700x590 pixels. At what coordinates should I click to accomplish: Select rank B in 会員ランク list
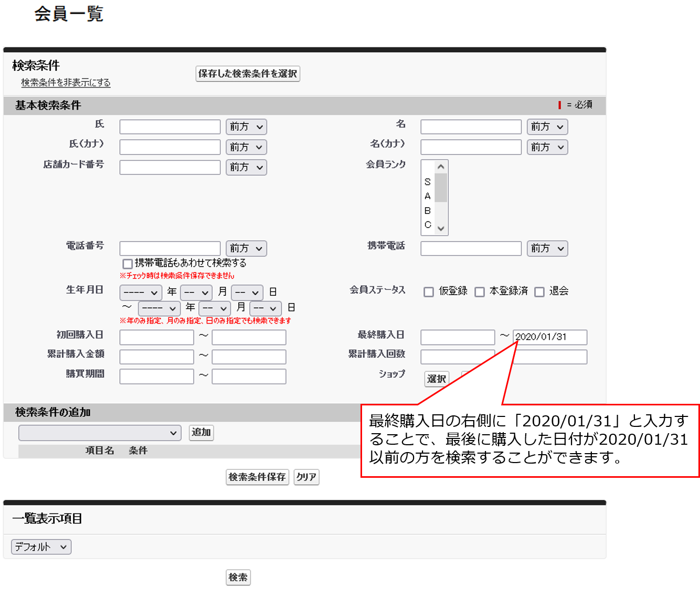[428, 211]
